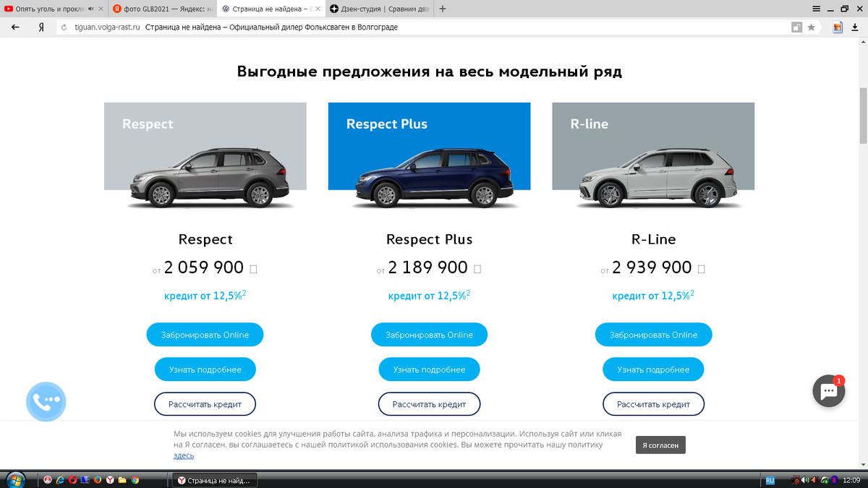
Task: Switch RU language indicator
Action: point(770,480)
